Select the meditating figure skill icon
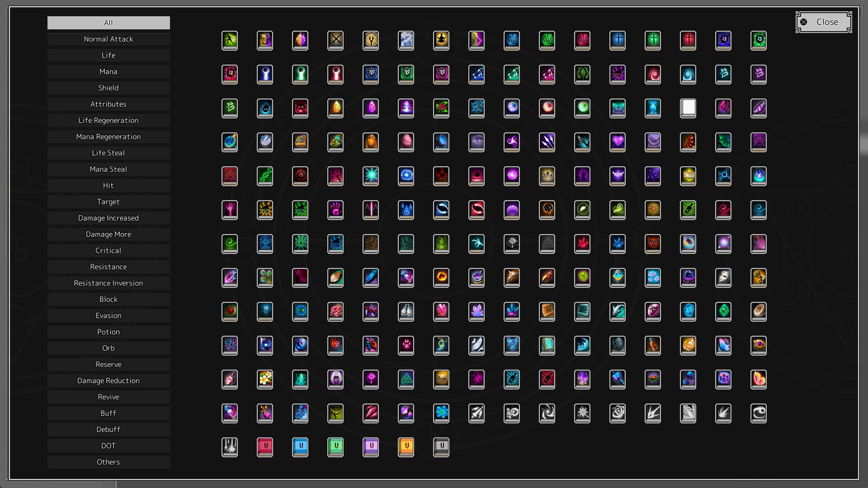Image resolution: width=868 pixels, height=488 pixels. pos(441,40)
